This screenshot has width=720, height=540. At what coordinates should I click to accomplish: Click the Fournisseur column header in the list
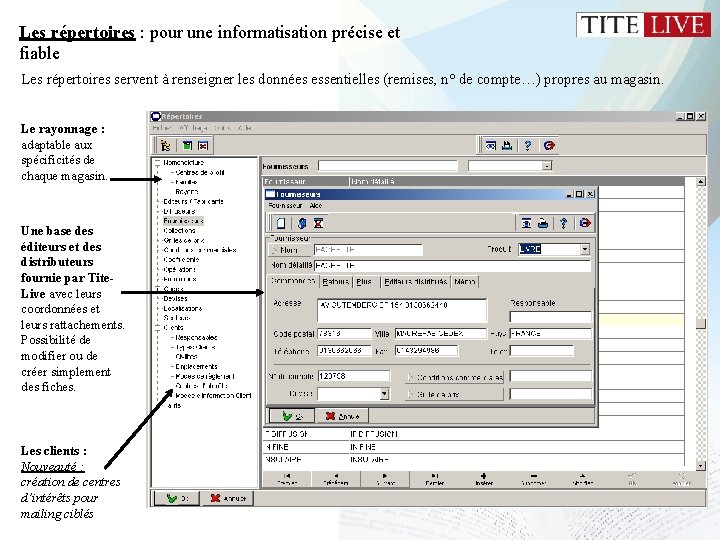tap(305, 182)
